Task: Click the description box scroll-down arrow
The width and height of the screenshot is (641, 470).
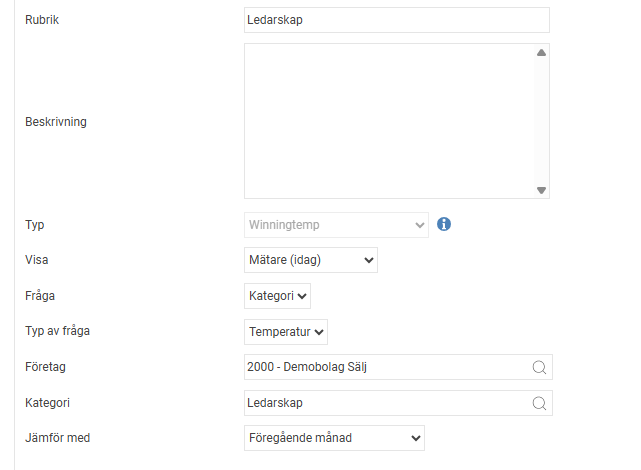Action: point(541,190)
